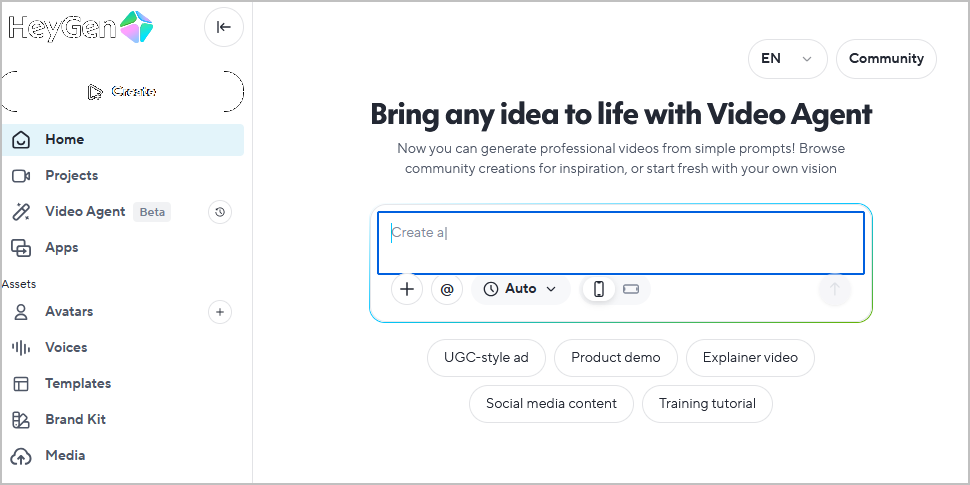
Task: Open Media upload in the sidebar
Action: 65,455
